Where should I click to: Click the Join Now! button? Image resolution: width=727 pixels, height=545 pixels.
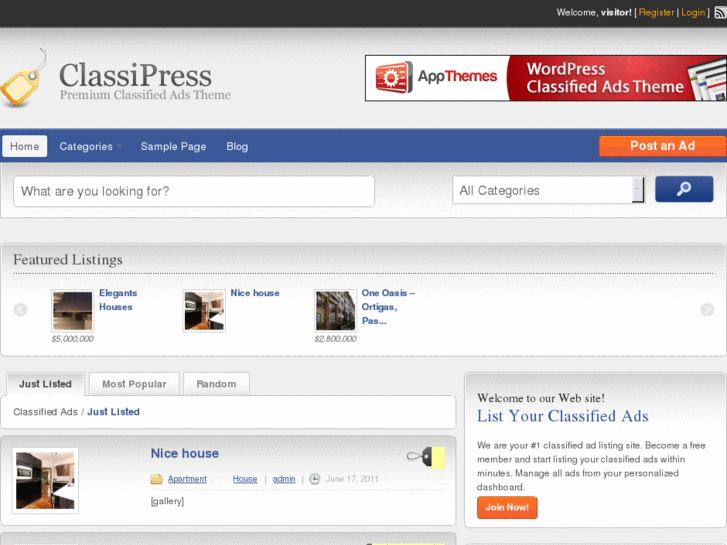pos(507,507)
